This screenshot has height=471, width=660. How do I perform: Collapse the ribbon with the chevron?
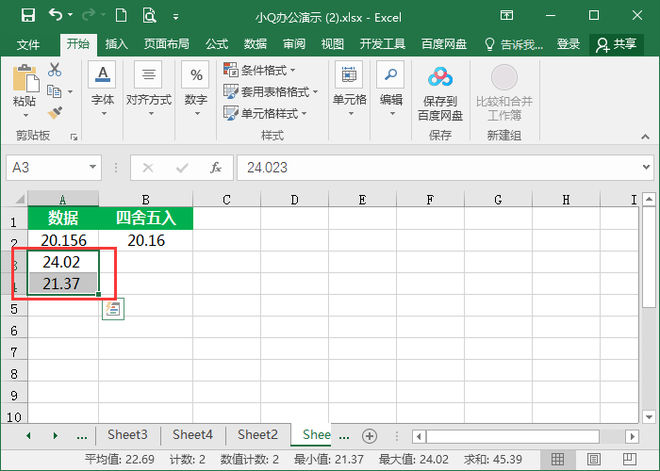coord(645,137)
